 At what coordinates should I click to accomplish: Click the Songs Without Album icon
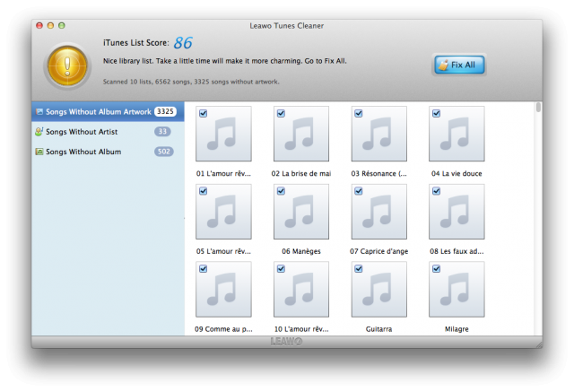click(39, 152)
